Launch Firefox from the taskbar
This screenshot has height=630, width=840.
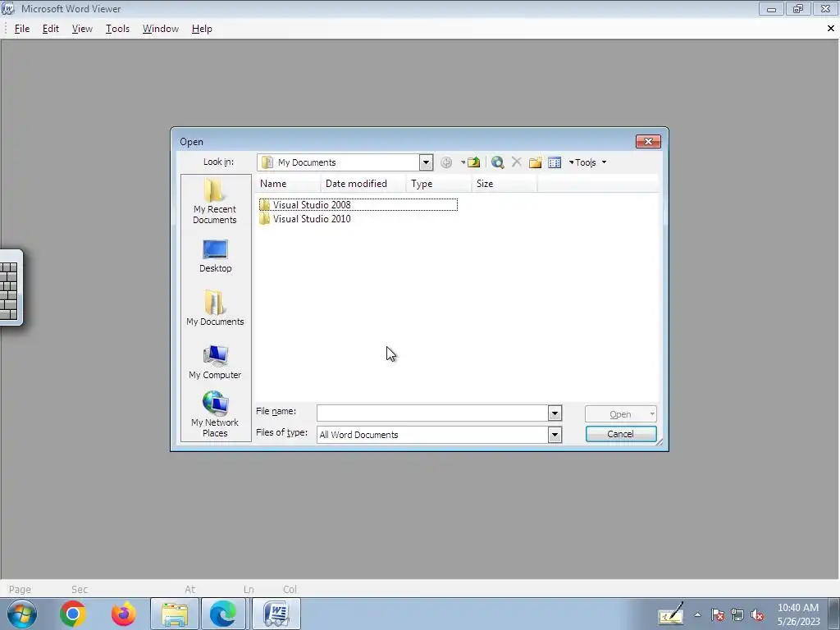[x=123, y=614]
